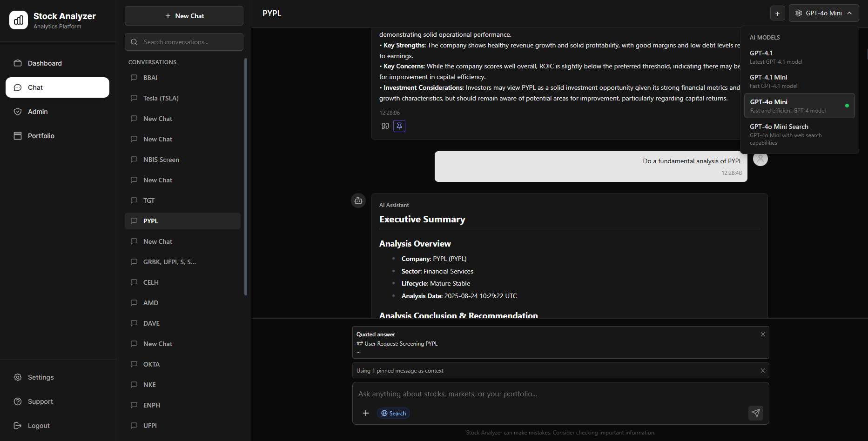Click the New Chat button
The image size is (868, 441).
coord(184,15)
